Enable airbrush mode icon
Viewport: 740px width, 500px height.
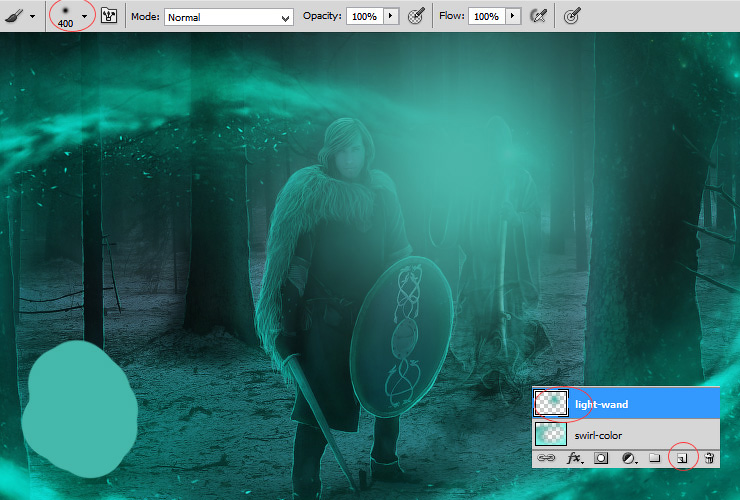pos(538,16)
